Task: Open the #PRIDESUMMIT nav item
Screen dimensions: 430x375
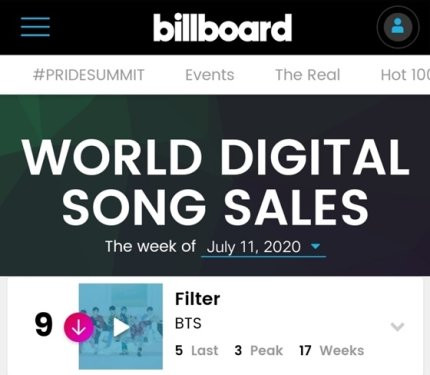Action: point(88,75)
